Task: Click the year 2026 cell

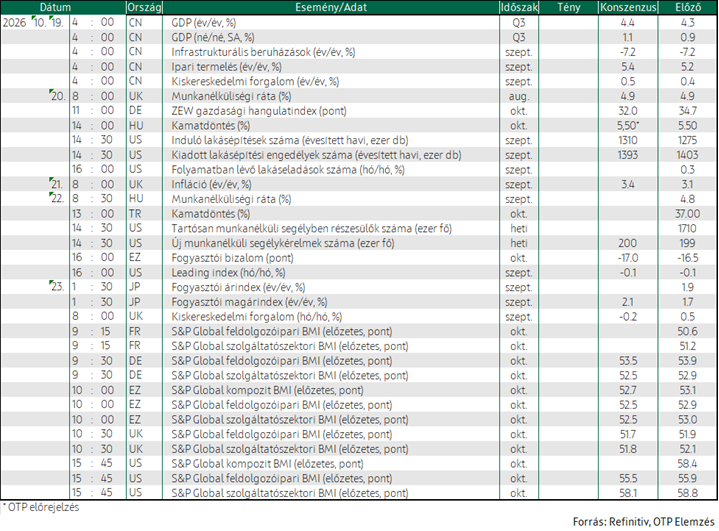Action: click(15, 22)
